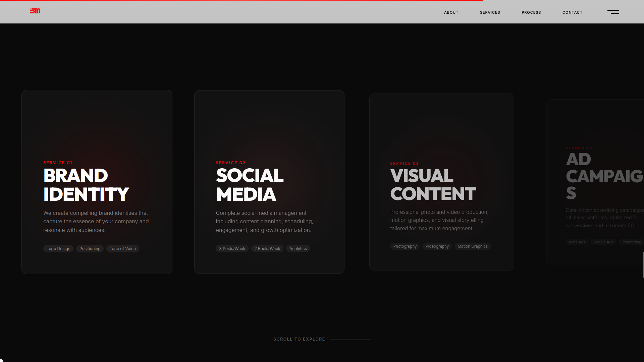Screen dimensions: 644x362
Task: Open the Services nav link
Action: [x=490, y=12]
